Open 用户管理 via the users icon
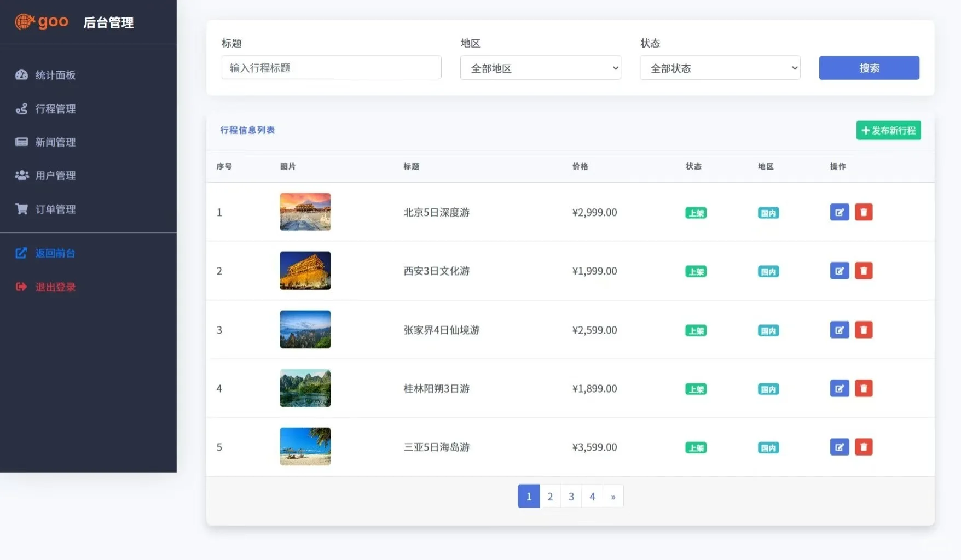 21,175
